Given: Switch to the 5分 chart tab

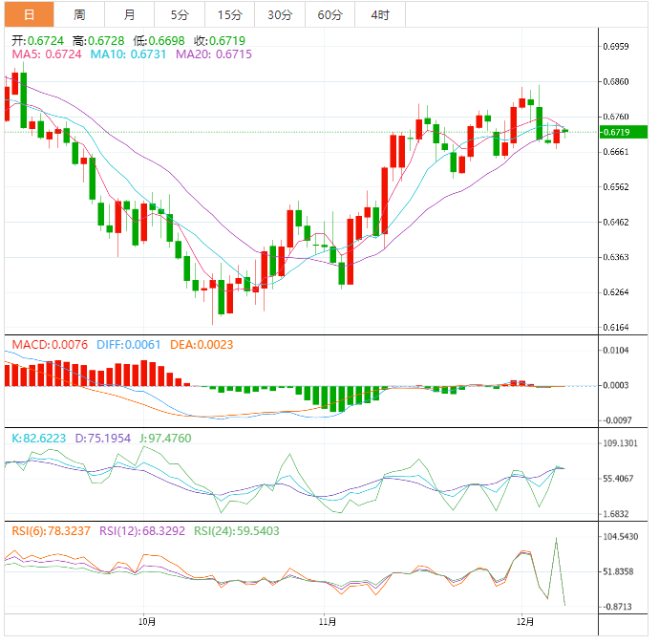Looking at the screenshot, I should tap(180, 14).
